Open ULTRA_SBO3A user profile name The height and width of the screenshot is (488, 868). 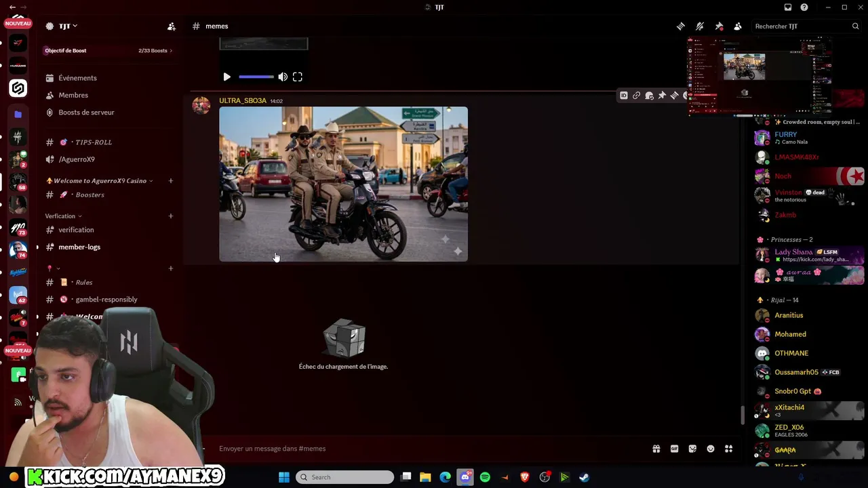243,101
